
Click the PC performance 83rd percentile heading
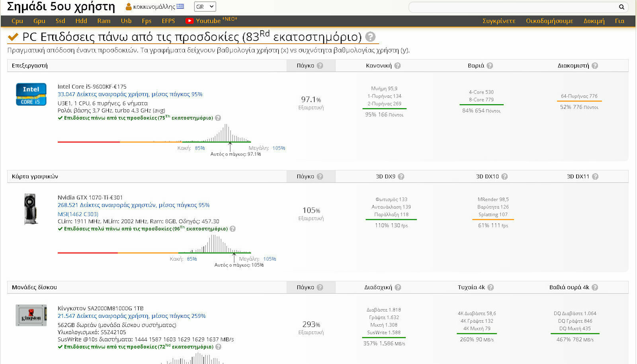click(x=192, y=37)
